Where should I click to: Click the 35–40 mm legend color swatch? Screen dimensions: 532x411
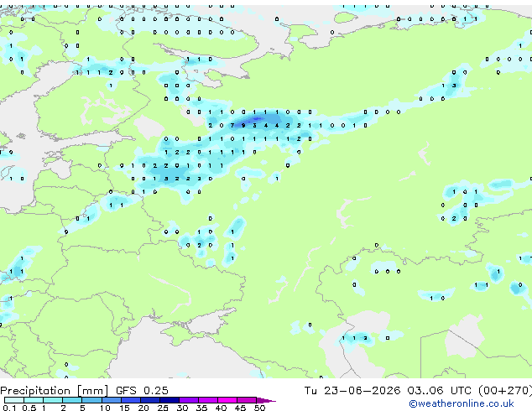(208, 400)
